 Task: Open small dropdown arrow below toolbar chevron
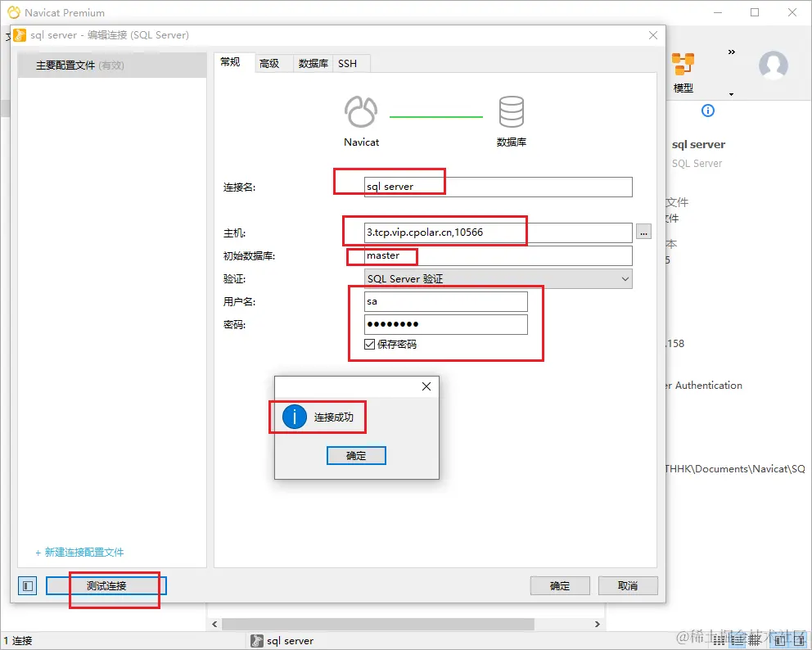pyautogui.click(x=731, y=94)
